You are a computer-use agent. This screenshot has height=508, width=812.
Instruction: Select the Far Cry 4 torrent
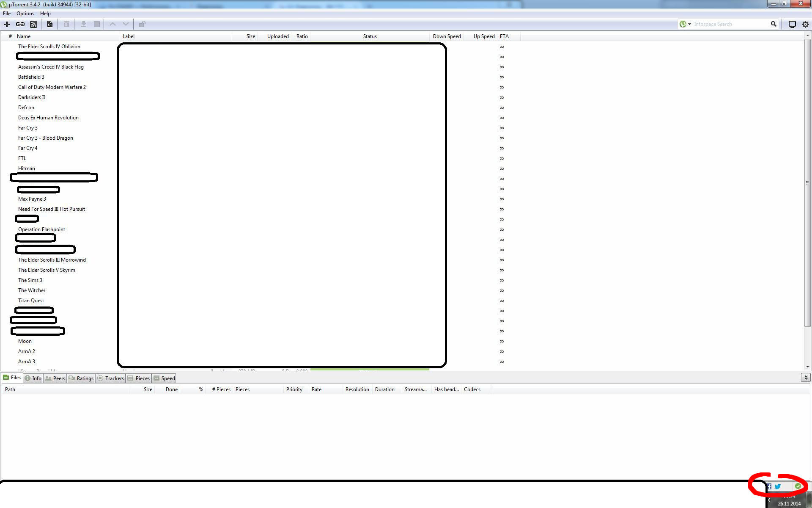tap(27, 148)
